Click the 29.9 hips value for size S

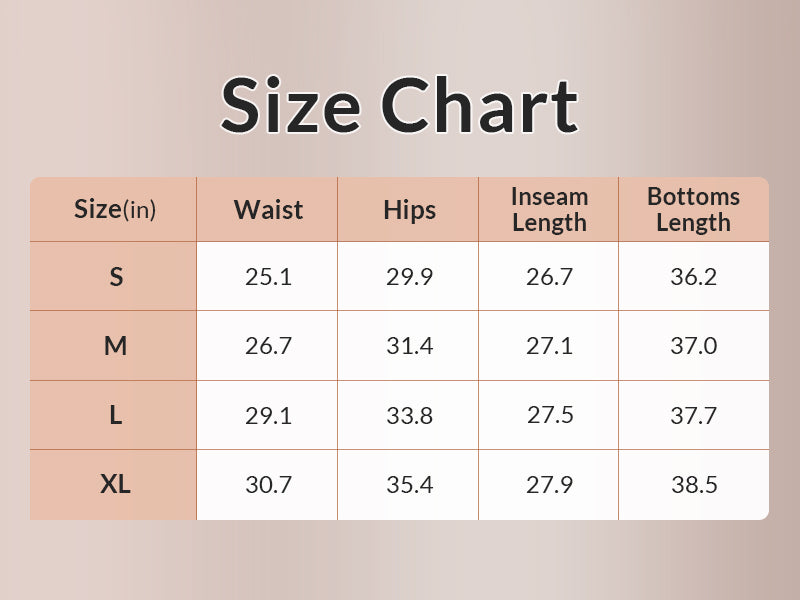tap(409, 277)
